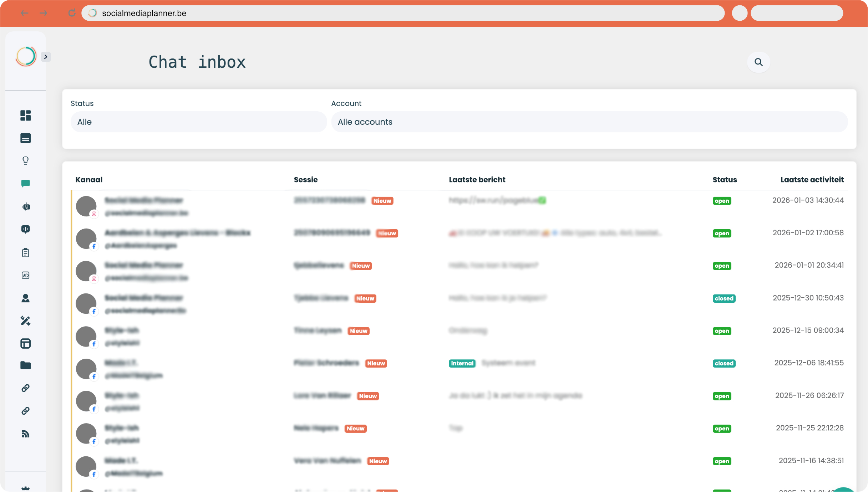Open the Alle accounts dropdown
This screenshot has height=492, width=868.
tap(589, 122)
